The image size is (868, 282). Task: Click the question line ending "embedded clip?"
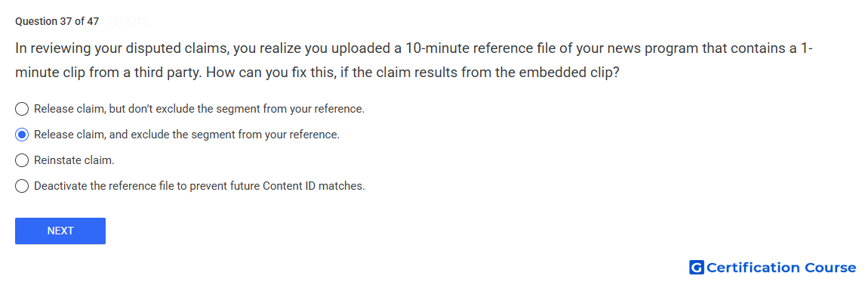(317, 73)
